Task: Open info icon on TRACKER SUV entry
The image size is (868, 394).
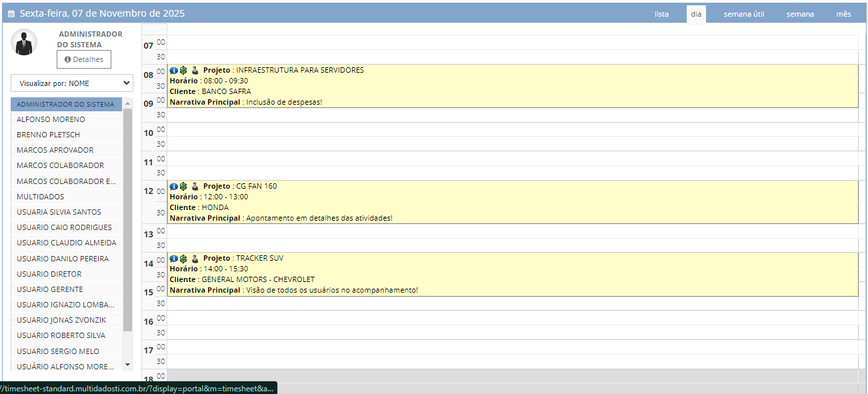Action: [x=173, y=258]
